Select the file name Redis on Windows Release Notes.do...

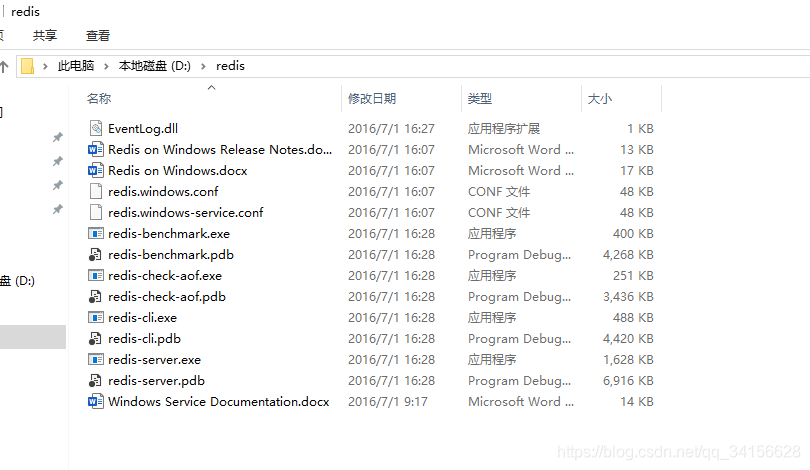pyautogui.click(x=220, y=149)
